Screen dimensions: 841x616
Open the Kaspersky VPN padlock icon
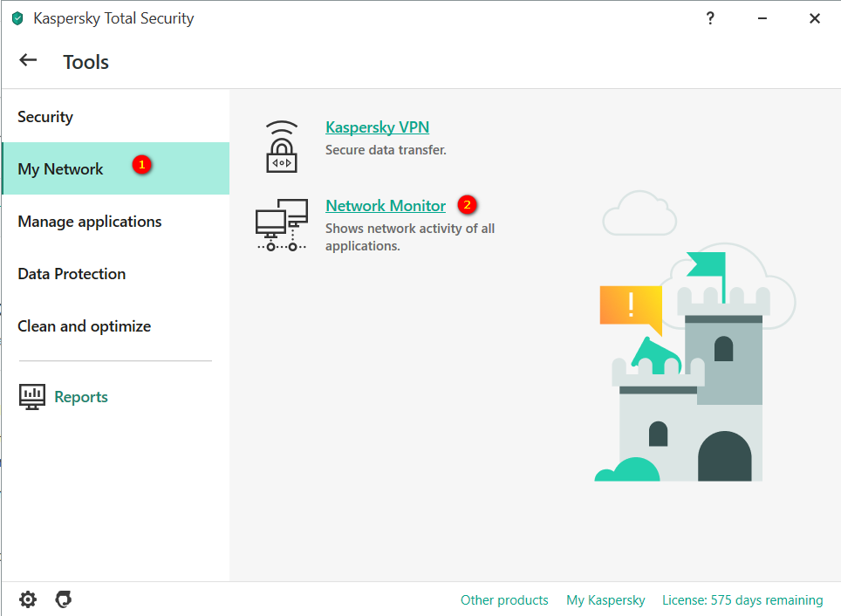tap(282, 147)
